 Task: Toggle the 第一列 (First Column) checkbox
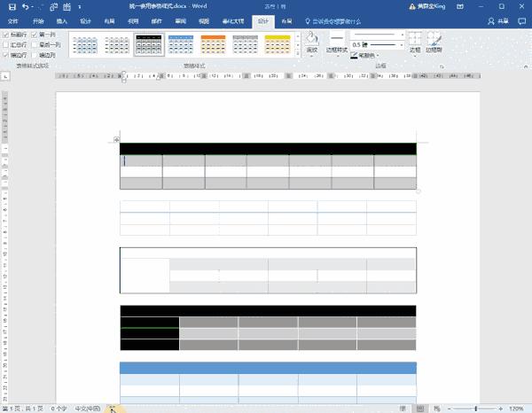pyautogui.click(x=35, y=35)
